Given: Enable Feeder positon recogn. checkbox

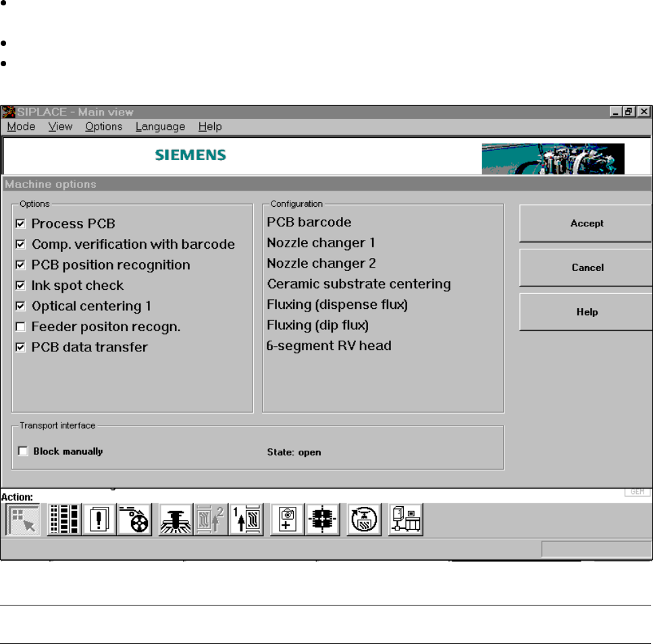Looking at the screenshot, I should point(20,327).
